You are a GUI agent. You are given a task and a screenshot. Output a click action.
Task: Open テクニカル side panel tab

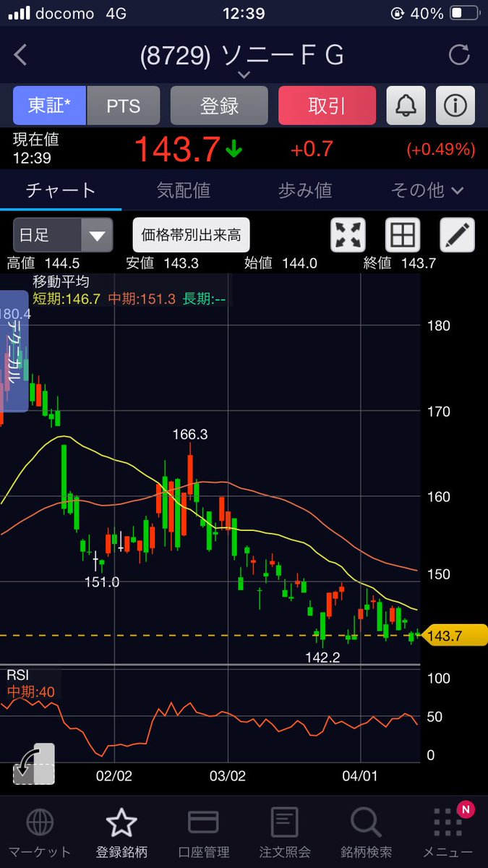14,352
